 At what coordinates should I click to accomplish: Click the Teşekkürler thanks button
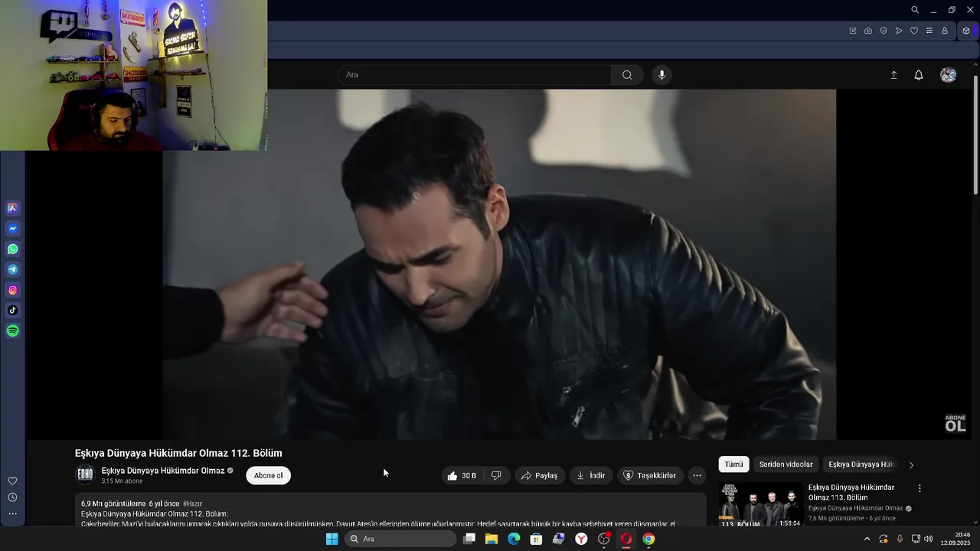pos(650,475)
